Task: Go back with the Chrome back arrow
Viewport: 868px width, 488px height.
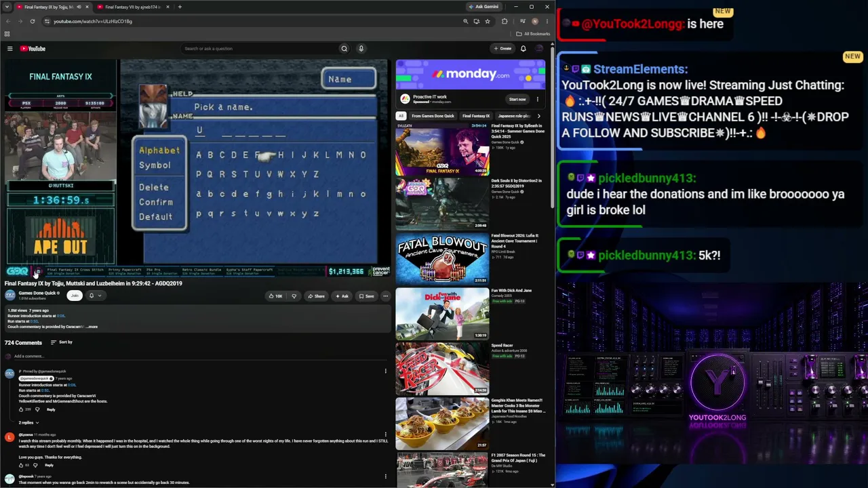Action: pyautogui.click(x=9, y=21)
